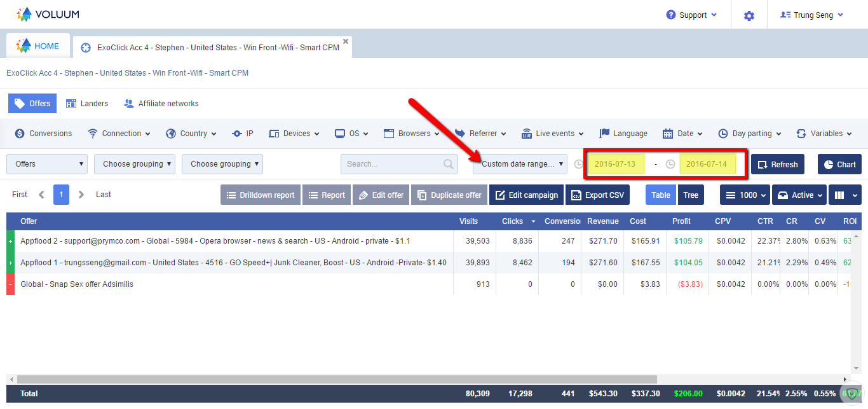
Task: Open the second Choose grouping dropdown
Action: coord(222,164)
